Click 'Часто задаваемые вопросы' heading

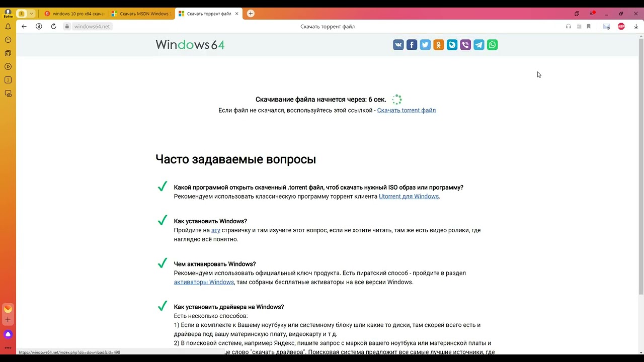point(235,159)
